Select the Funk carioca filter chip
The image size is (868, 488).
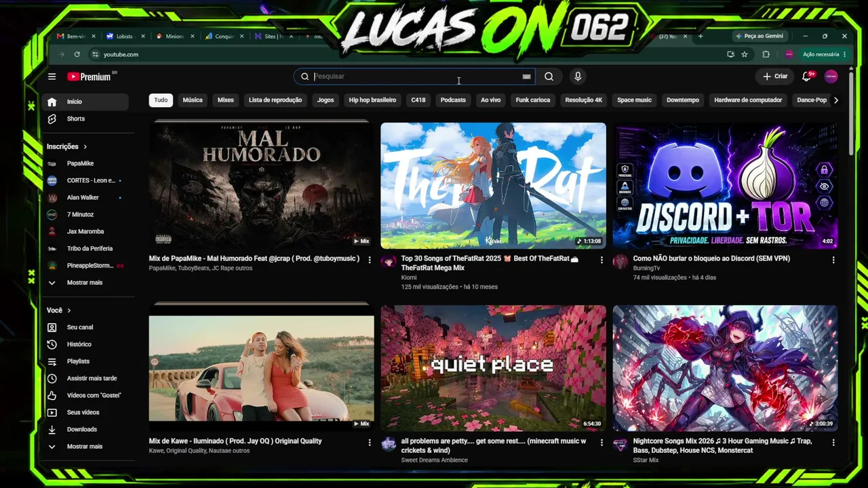coord(533,100)
